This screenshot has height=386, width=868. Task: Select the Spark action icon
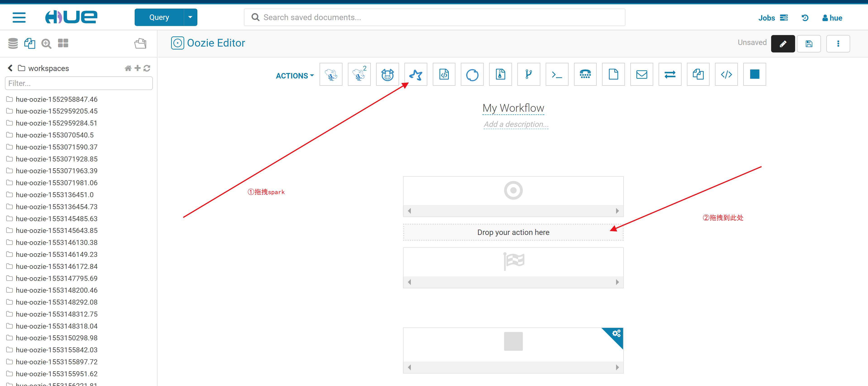pos(416,74)
